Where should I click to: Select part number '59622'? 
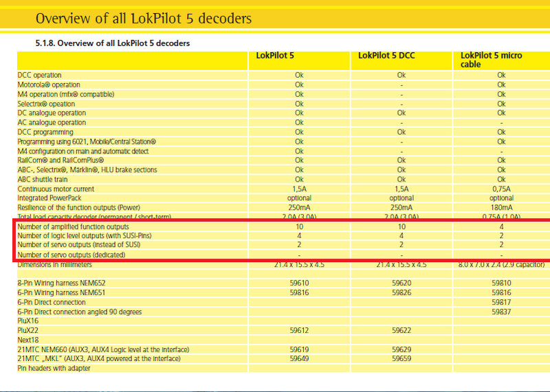[401, 330]
